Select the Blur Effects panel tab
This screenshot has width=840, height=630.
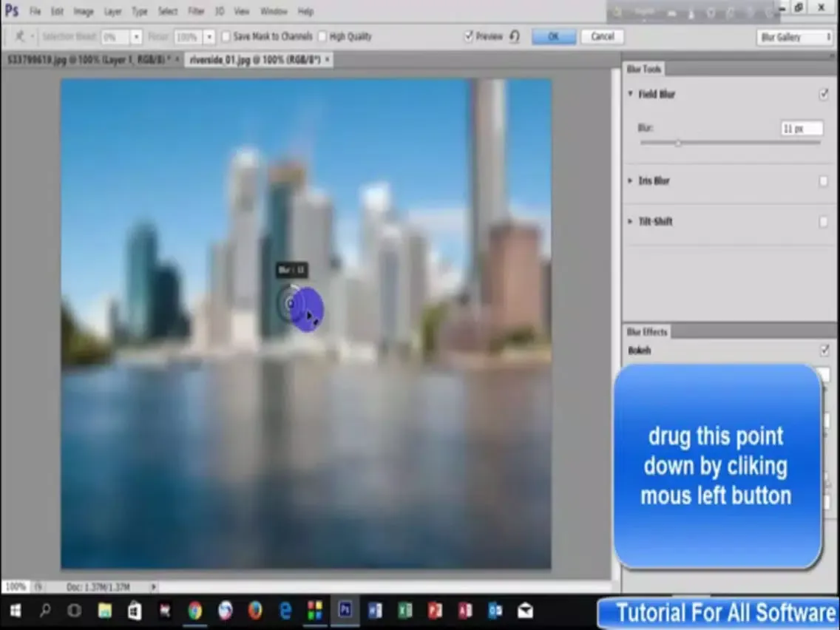[x=647, y=331]
